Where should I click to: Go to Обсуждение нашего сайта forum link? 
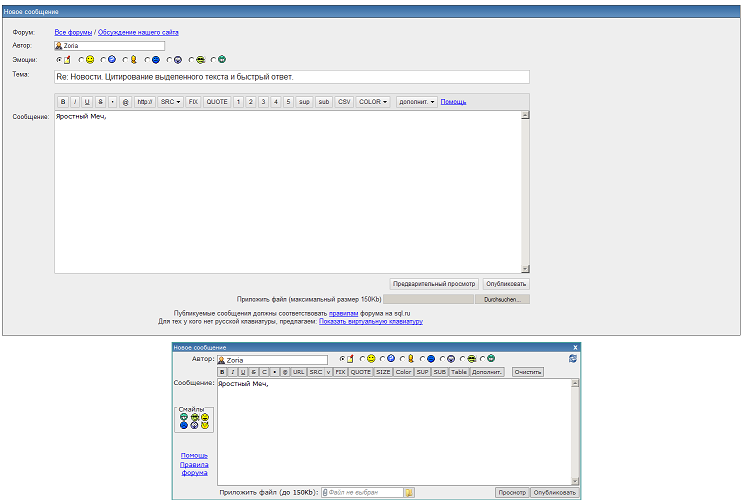click(138, 32)
